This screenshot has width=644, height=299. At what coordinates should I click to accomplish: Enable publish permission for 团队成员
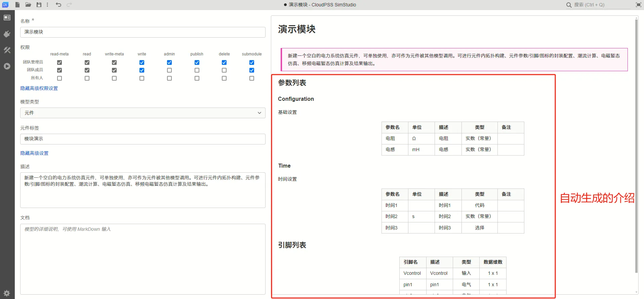point(197,70)
